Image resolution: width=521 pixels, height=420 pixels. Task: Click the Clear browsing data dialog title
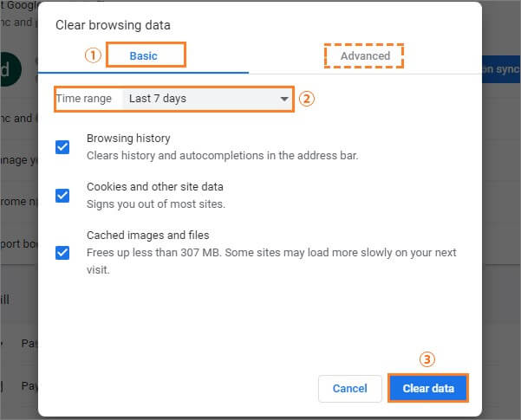pyautogui.click(x=113, y=25)
